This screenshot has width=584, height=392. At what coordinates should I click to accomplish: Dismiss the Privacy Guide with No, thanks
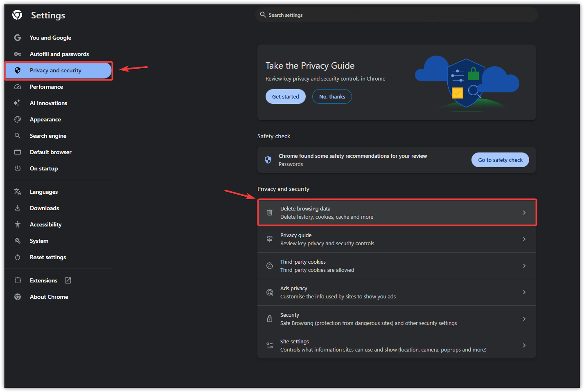pyautogui.click(x=332, y=96)
